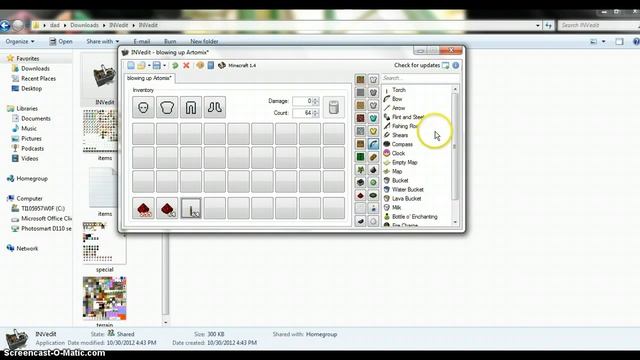The height and width of the screenshot is (360, 640).
Task: Choose the yellow gold chestplate category icon
Action: click(x=373, y=131)
